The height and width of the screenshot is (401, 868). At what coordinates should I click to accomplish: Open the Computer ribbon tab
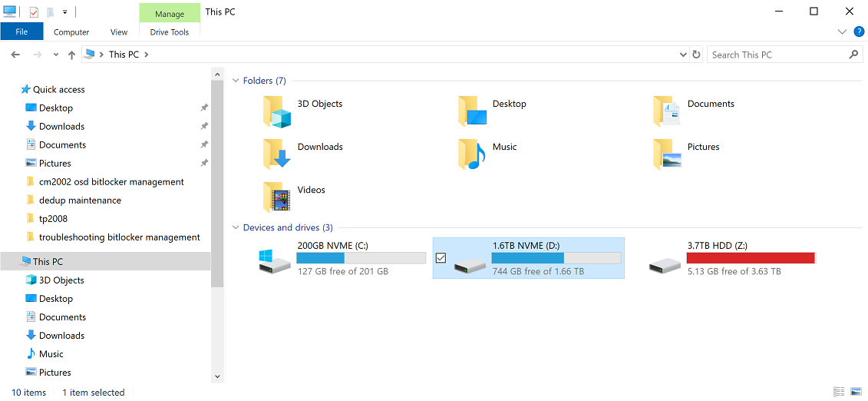click(x=71, y=32)
